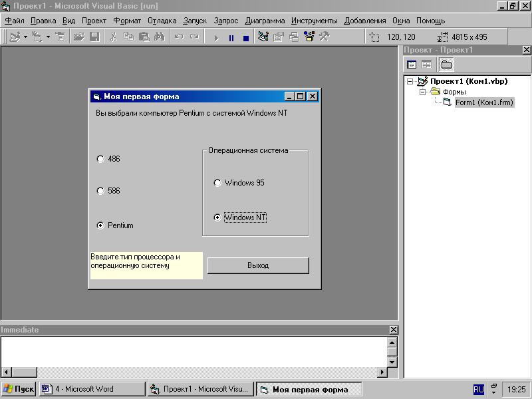532x399 pixels.
Task: Open the Окна menu
Action: (401, 21)
